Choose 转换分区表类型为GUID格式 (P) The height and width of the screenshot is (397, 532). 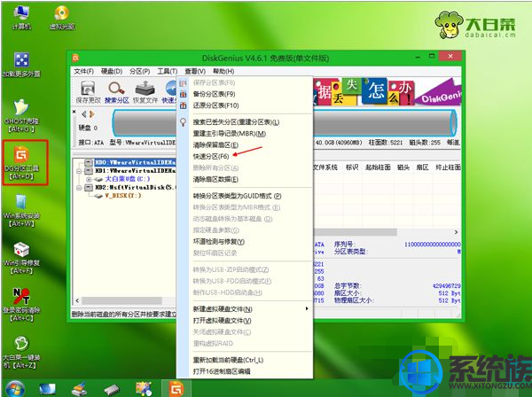coord(237,196)
